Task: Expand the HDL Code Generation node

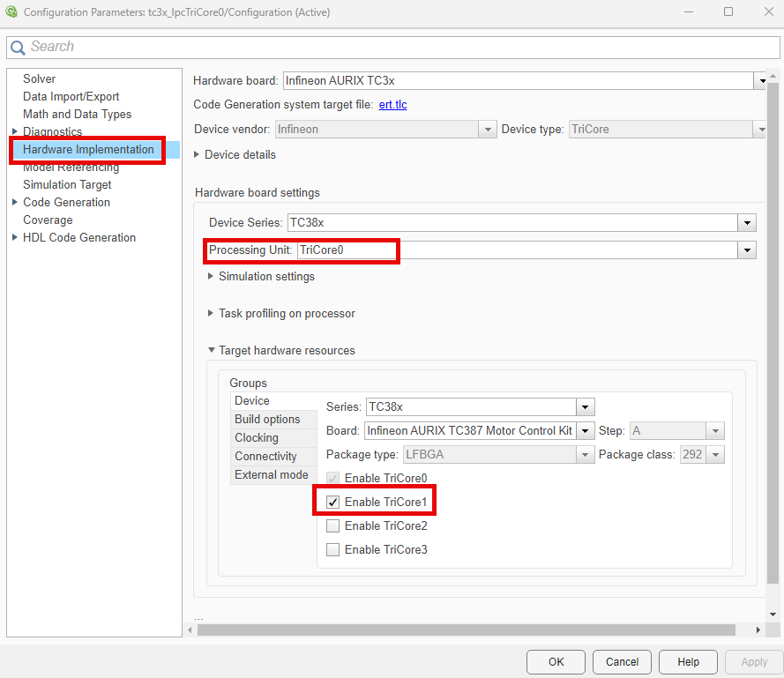Action: 14,237
